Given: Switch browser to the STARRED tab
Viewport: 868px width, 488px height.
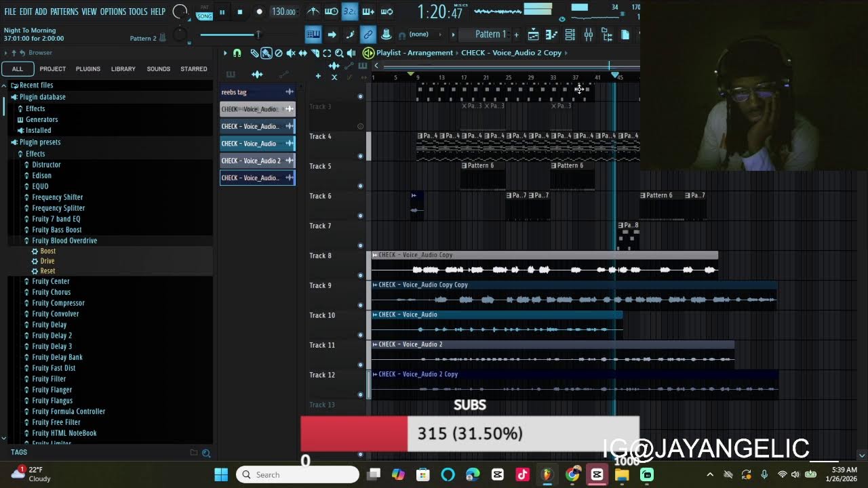Looking at the screenshot, I should click(x=194, y=68).
